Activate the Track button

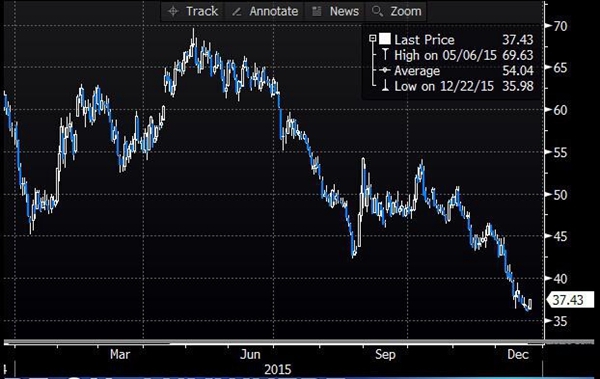(194, 11)
